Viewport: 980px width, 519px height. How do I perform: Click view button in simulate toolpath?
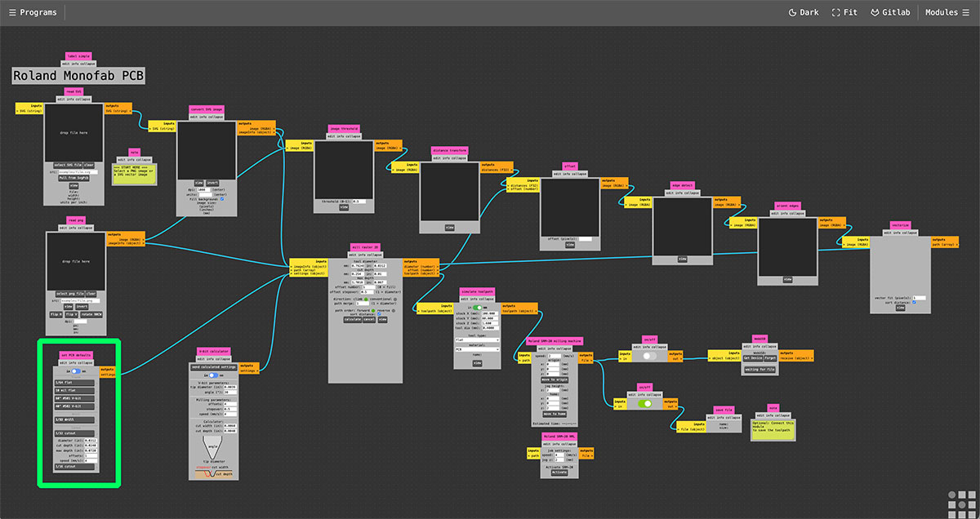[477, 363]
